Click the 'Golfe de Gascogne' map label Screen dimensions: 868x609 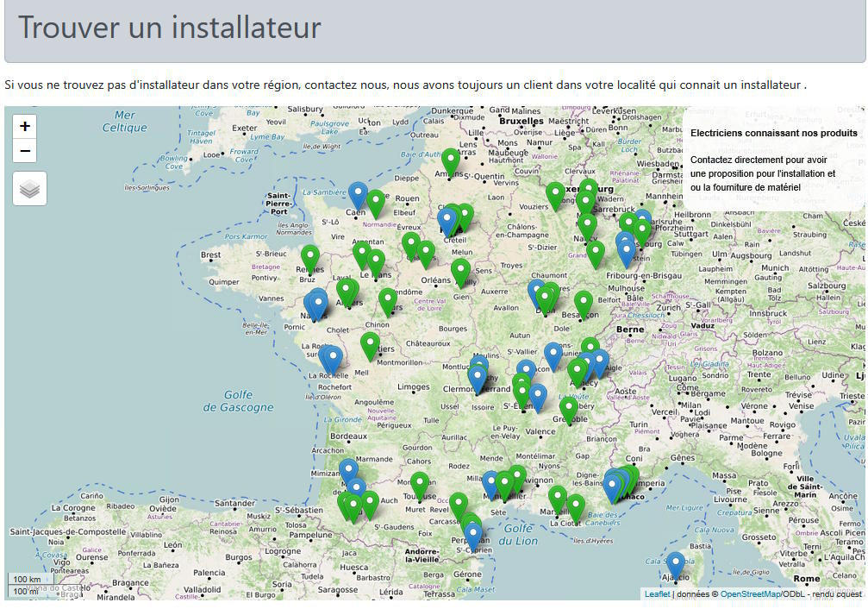click(x=238, y=401)
